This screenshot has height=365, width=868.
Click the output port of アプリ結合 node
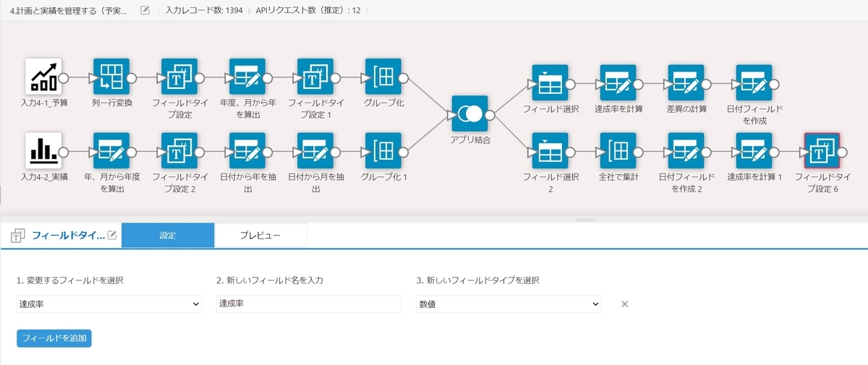491,114
